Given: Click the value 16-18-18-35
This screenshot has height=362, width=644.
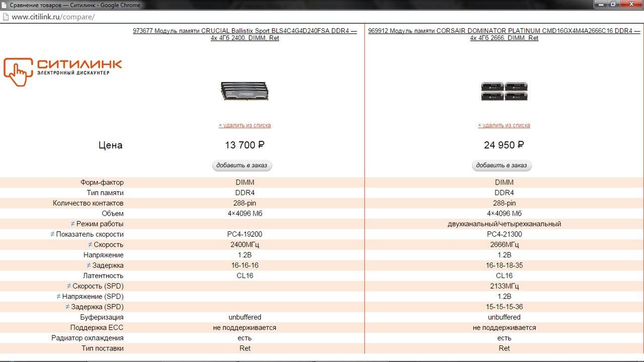Looking at the screenshot, I should pos(504,265).
